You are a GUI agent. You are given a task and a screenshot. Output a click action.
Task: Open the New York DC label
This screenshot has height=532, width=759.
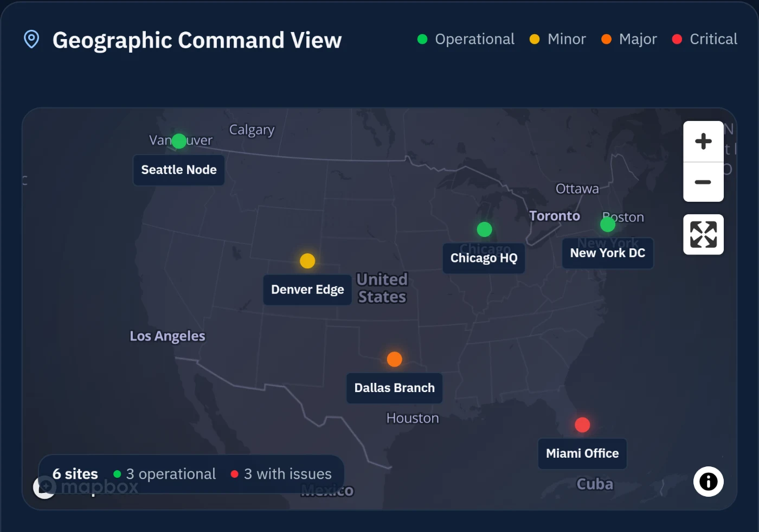coord(608,253)
